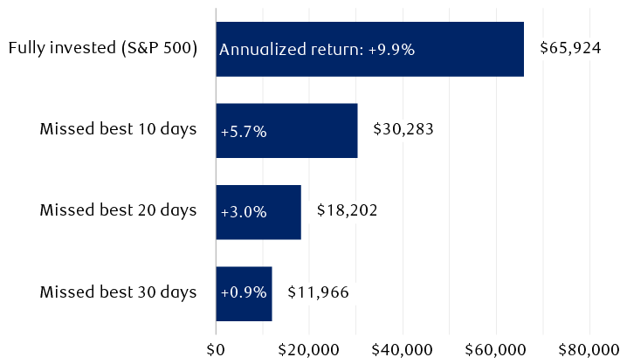
Task: Click the $18,202 value label
Action: coord(347,210)
